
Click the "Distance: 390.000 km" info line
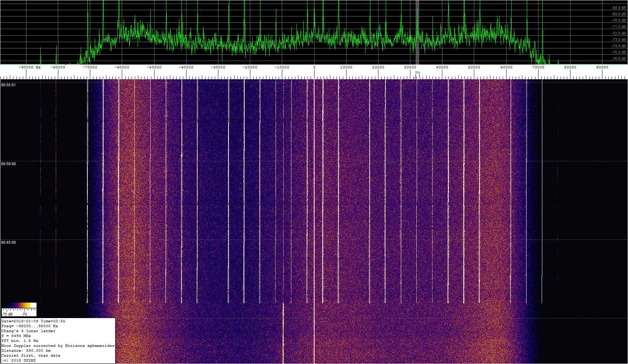click(x=26, y=351)
